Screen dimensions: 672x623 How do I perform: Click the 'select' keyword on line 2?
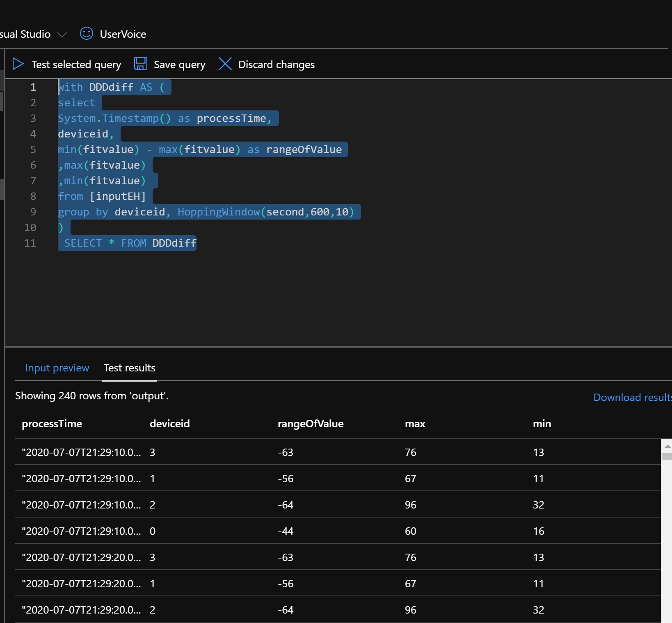click(77, 103)
